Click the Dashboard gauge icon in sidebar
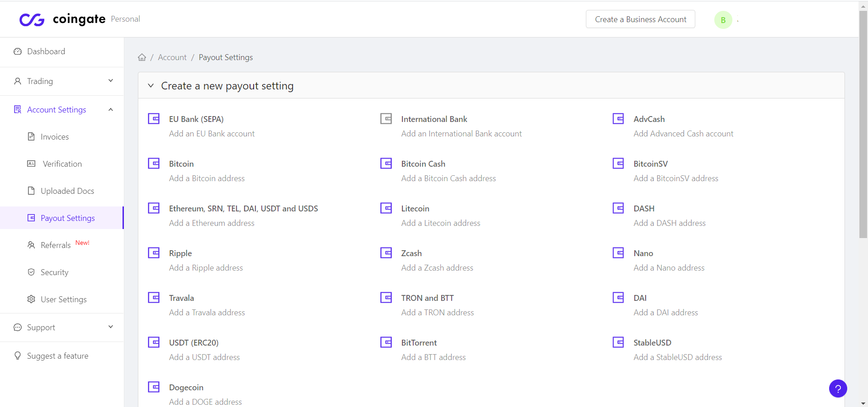Viewport: 868px width, 407px height. (18, 51)
